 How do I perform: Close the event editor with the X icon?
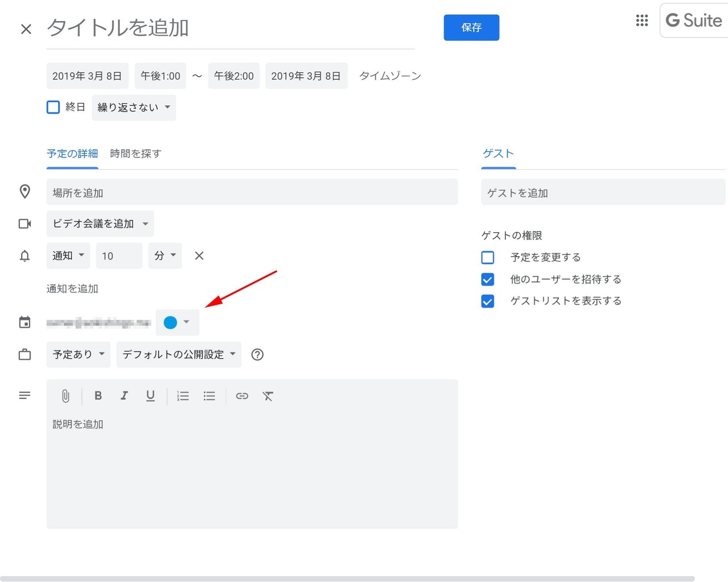point(26,29)
